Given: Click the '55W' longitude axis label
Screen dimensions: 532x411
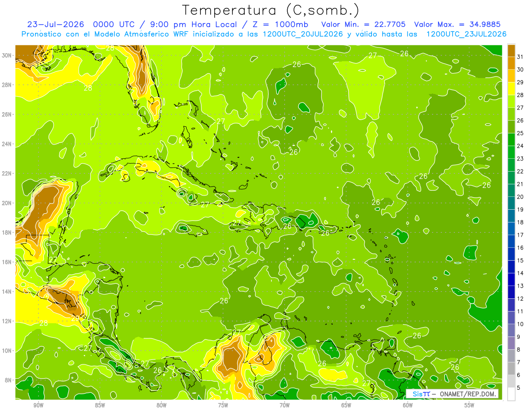Looking at the screenshot, I should 469,405.
